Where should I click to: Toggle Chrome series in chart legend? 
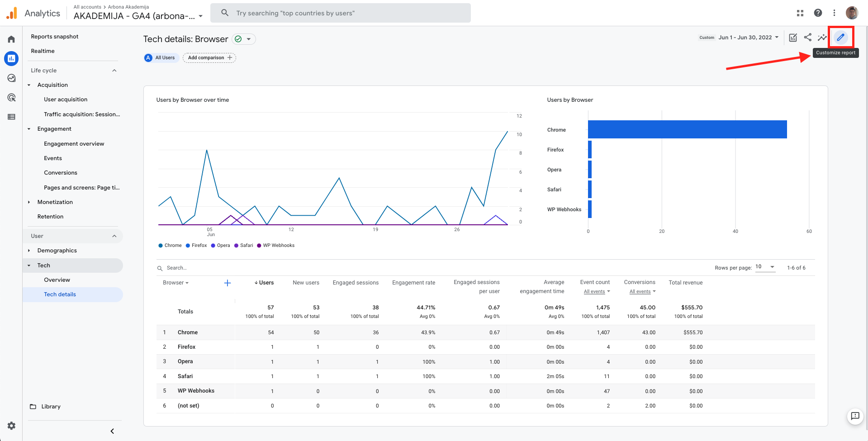pyautogui.click(x=170, y=246)
